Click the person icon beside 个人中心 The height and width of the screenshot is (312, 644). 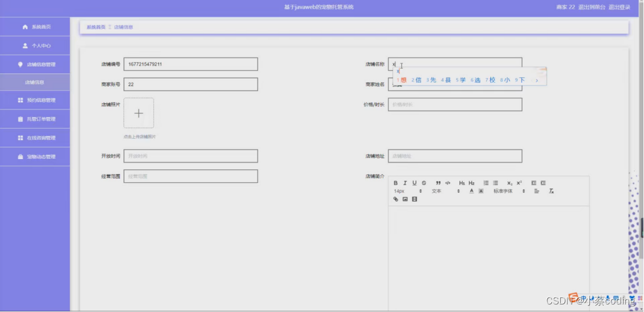[x=25, y=45]
